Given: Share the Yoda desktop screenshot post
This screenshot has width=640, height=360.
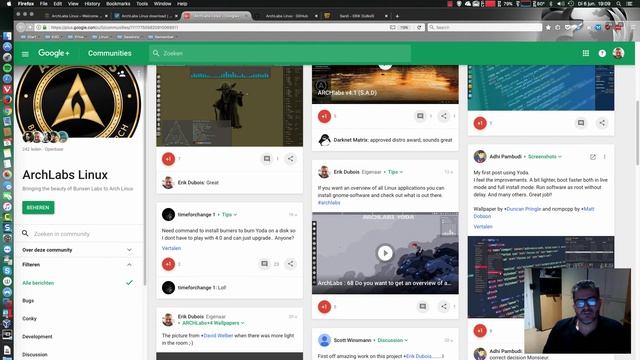Looking at the screenshot, I should pos(290,159).
